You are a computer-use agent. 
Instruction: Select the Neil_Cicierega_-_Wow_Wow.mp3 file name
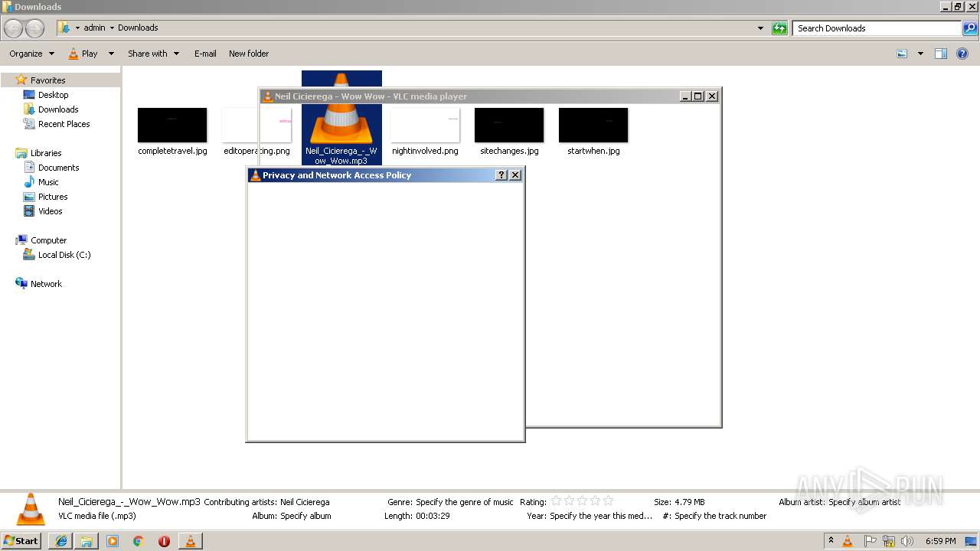click(341, 155)
